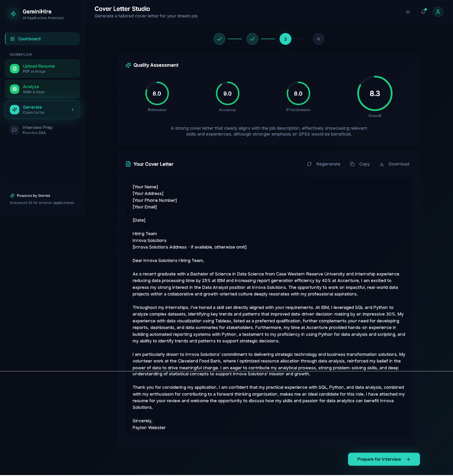This screenshot has width=453, height=476.
Task: Click the Copy icon above cover letter
Action: pos(352,164)
